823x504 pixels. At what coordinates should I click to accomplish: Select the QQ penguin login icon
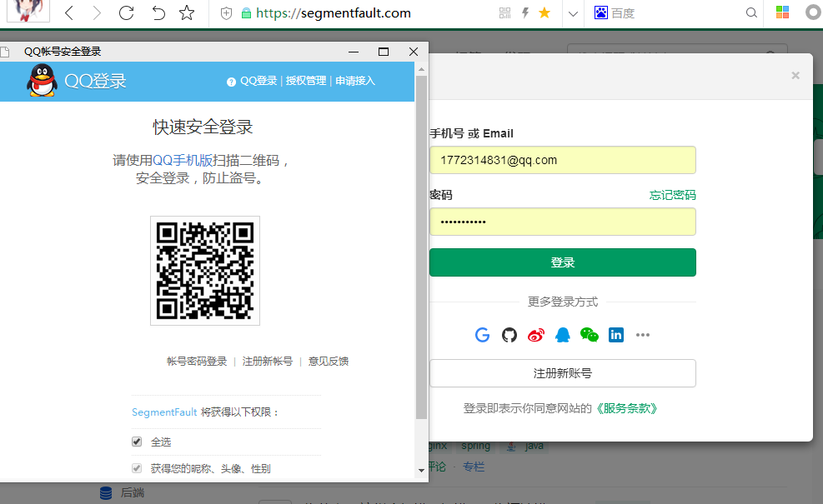563,335
